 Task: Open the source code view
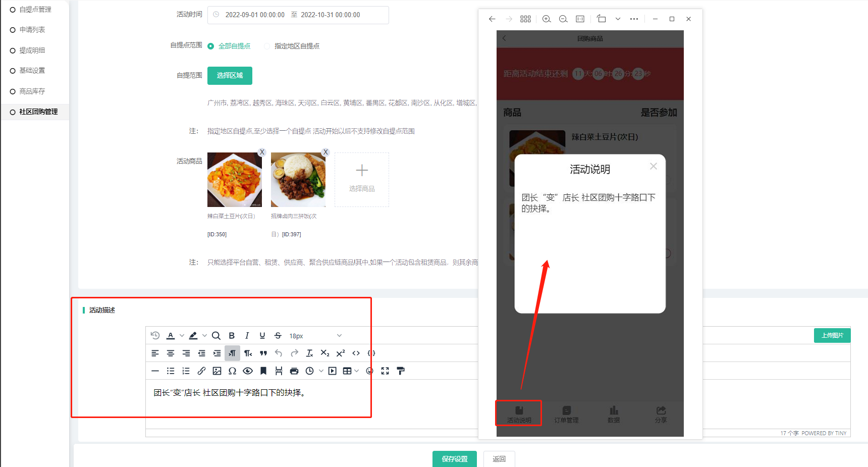pos(356,353)
